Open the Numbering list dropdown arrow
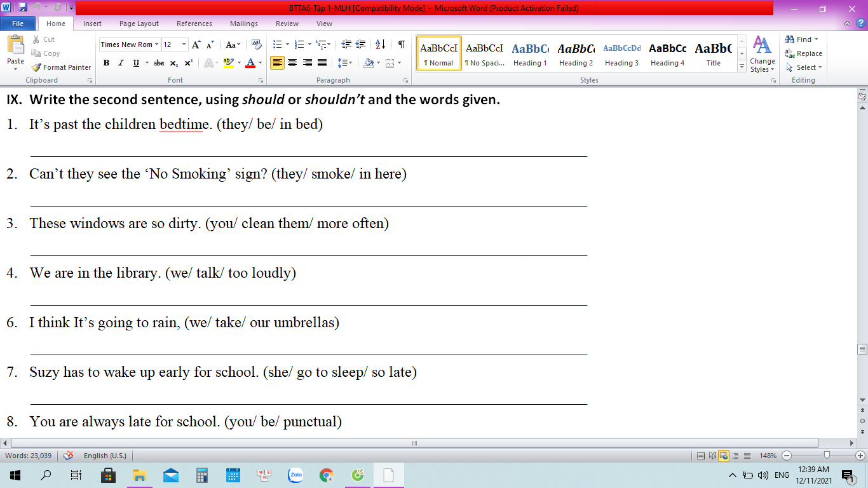Viewport: 868px width, 488px height. (x=309, y=44)
